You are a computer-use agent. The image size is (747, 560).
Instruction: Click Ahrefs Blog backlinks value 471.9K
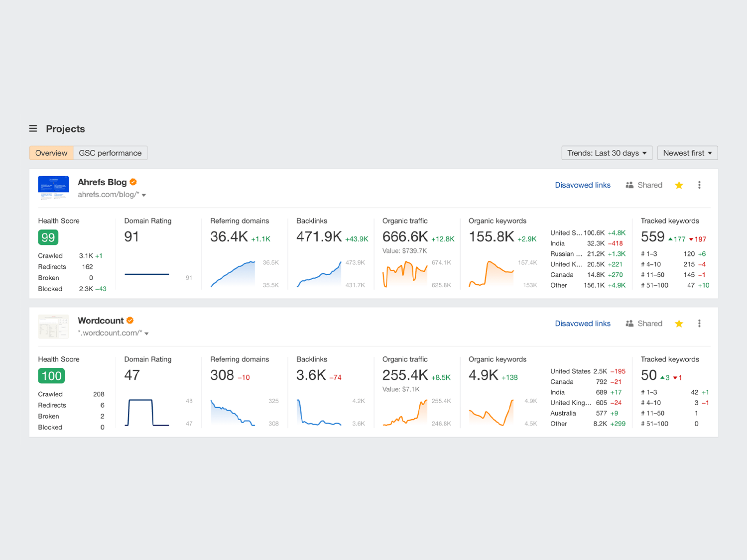pos(319,237)
